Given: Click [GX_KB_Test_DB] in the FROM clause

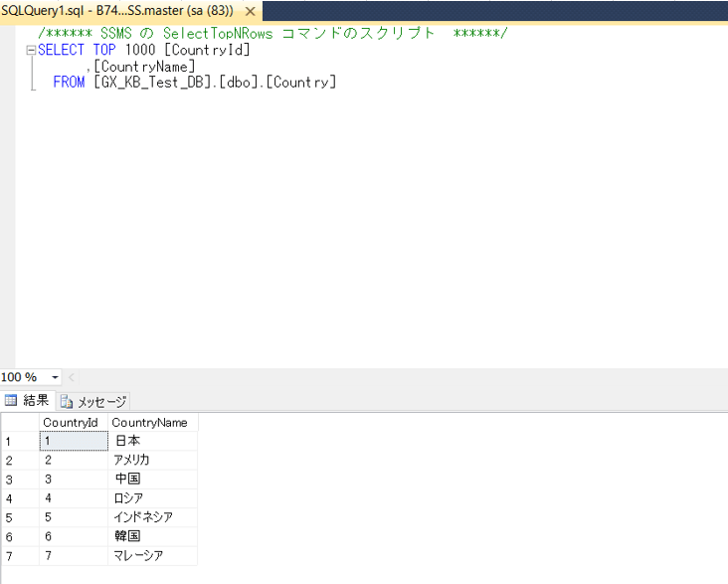Looking at the screenshot, I should (x=152, y=83).
